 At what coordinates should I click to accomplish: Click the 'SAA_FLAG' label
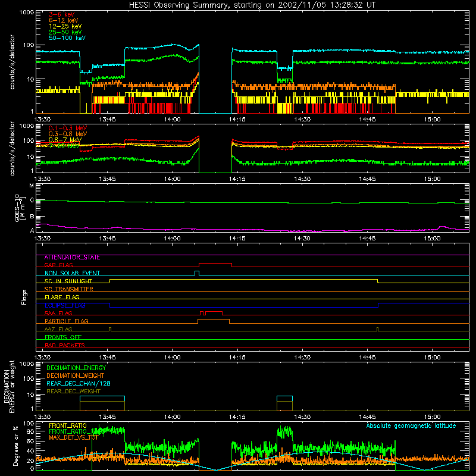coord(58,313)
